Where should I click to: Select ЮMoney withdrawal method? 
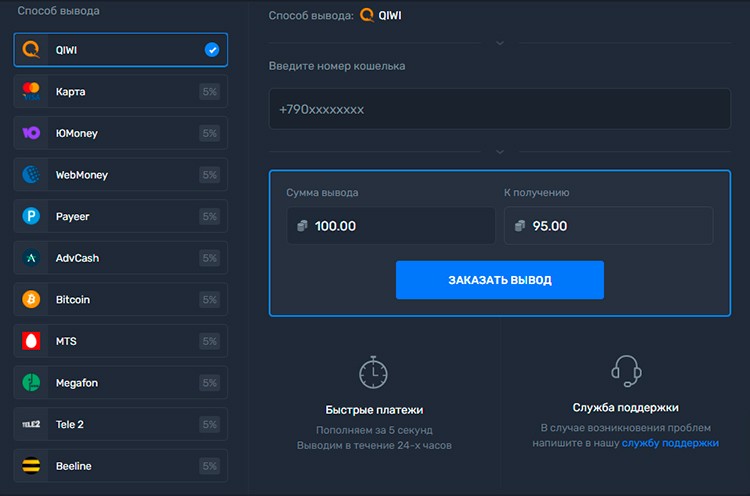point(121,133)
